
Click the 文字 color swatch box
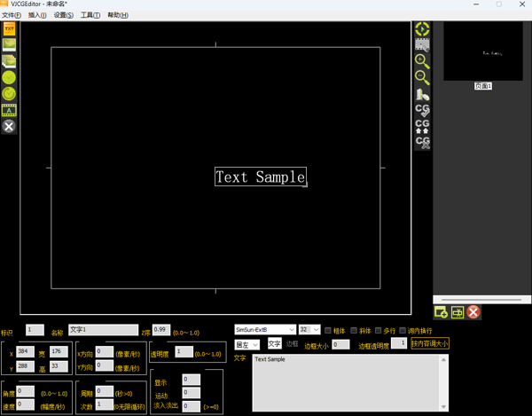pyautogui.click(x=274, y=343)
